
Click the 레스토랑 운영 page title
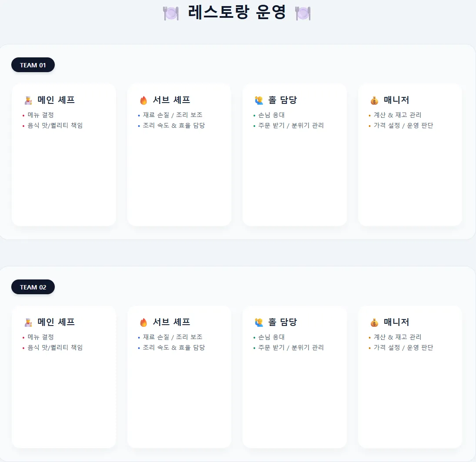click(x=237, y=12)
